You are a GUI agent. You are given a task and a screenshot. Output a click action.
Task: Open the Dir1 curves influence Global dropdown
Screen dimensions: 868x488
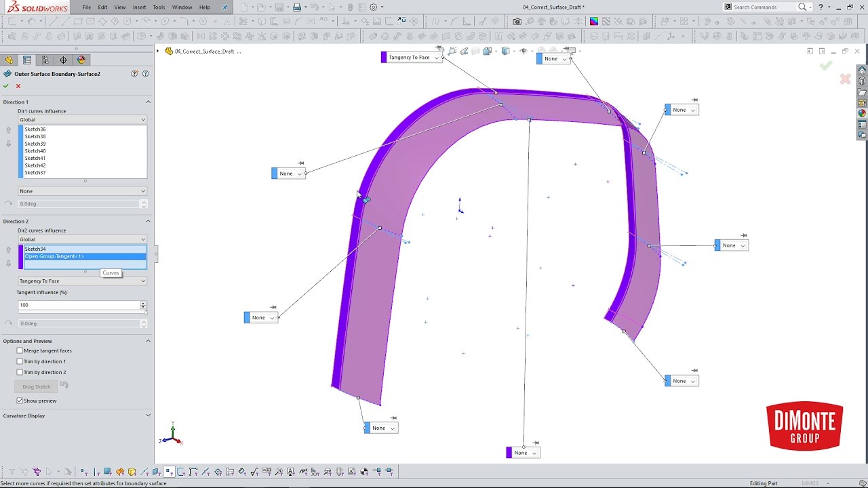point(82,120)
